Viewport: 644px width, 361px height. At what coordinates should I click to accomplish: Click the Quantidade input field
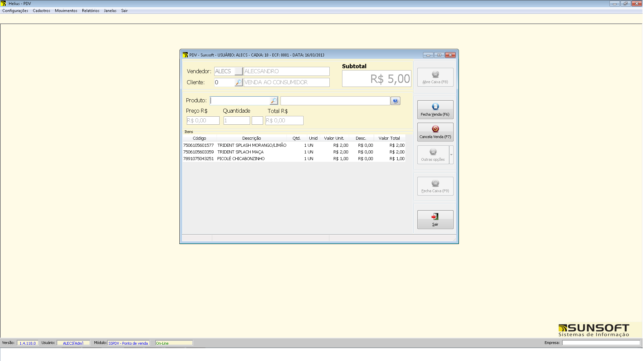236,120
